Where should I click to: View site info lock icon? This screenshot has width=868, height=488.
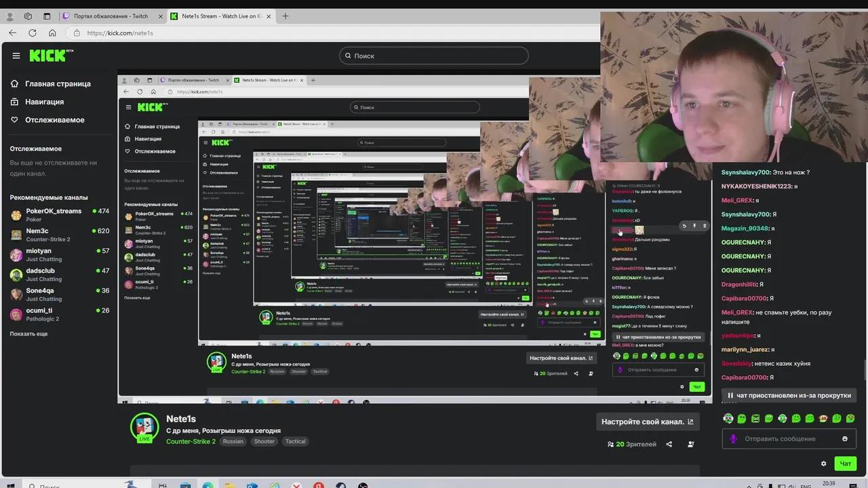tap(77, 33)
